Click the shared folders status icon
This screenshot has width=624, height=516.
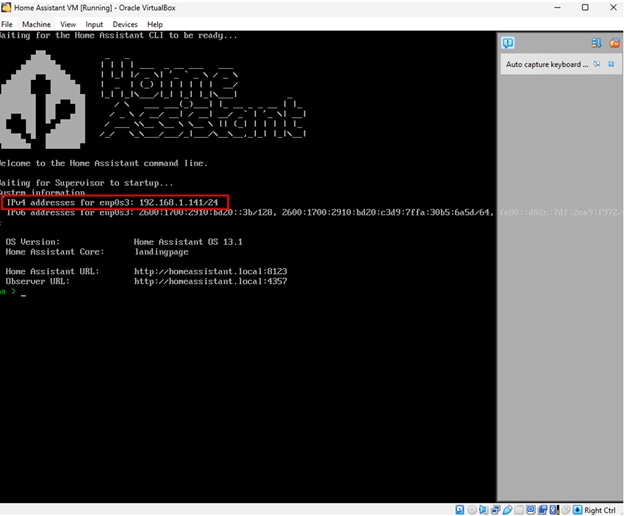point(519,510)
